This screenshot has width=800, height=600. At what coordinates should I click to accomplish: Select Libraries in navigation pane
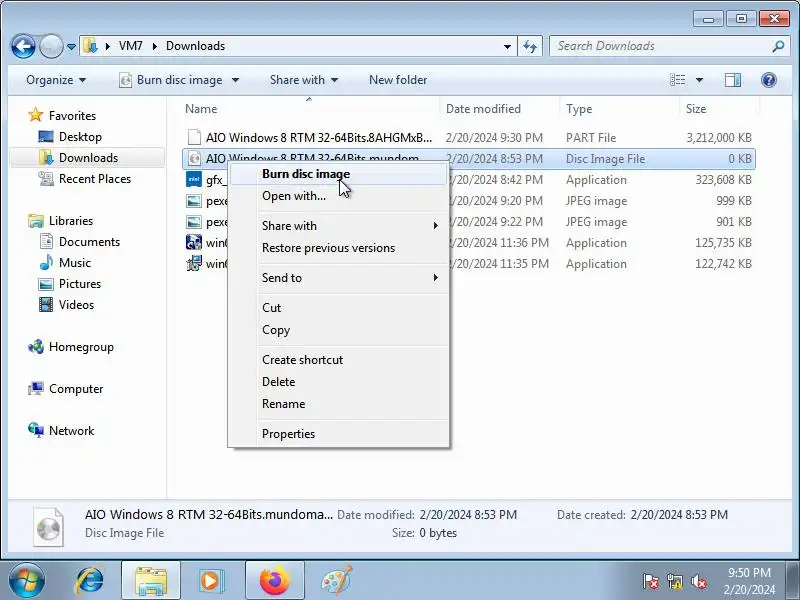71,221
